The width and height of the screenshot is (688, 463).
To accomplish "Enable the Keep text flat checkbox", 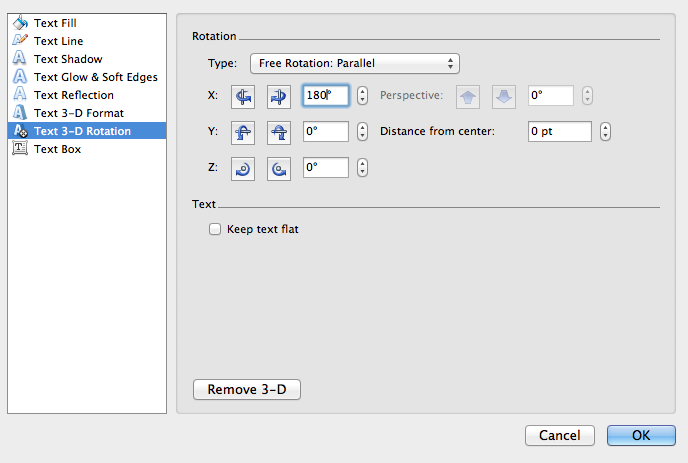I will [x=214, y=229].
